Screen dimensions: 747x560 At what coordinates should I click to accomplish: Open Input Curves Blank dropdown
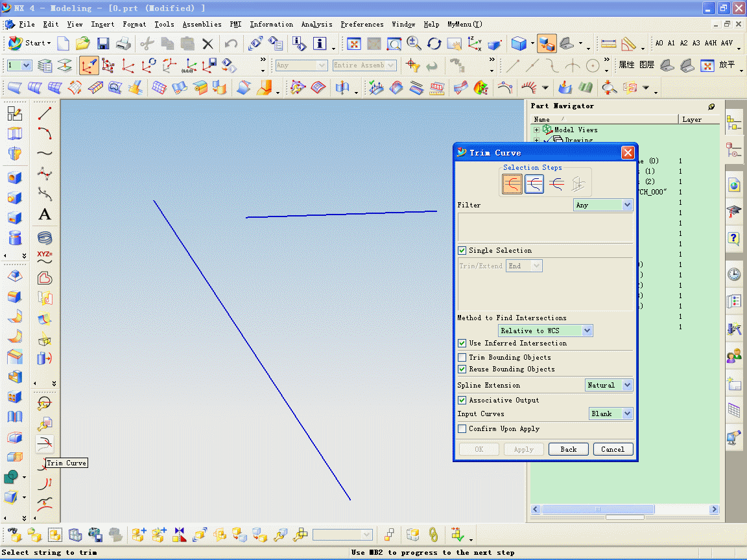tap(610, 414)
